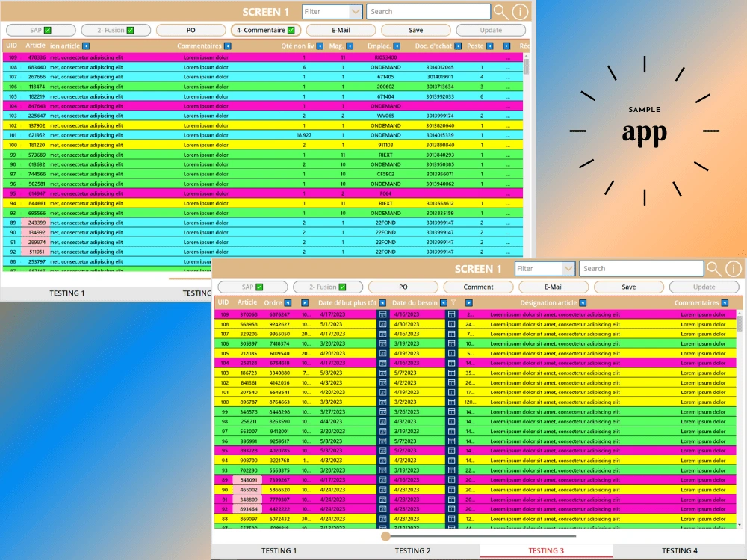
Task: Open the Filter dropdown in the background window
Action: [356, 11]
